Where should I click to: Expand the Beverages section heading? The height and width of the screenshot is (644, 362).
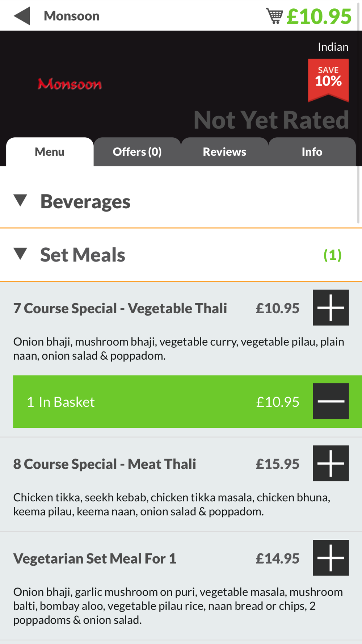coord(85,201)
